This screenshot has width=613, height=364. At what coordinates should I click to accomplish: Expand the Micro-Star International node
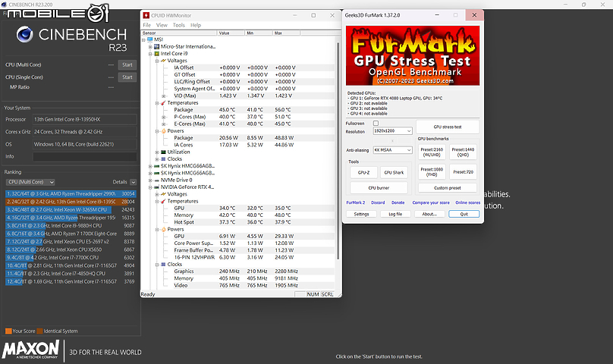point(150,47)
